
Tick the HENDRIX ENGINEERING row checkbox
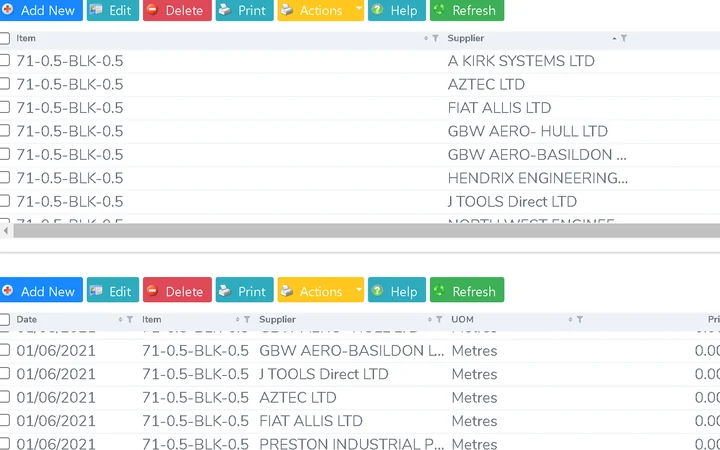(x=5, y=178)
